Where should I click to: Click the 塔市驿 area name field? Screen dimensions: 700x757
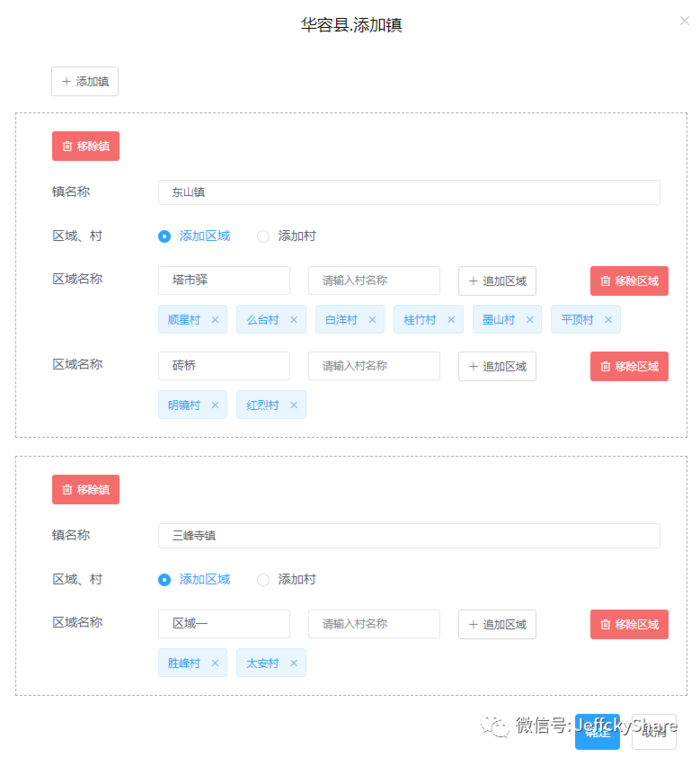click(x=224, y=280)
